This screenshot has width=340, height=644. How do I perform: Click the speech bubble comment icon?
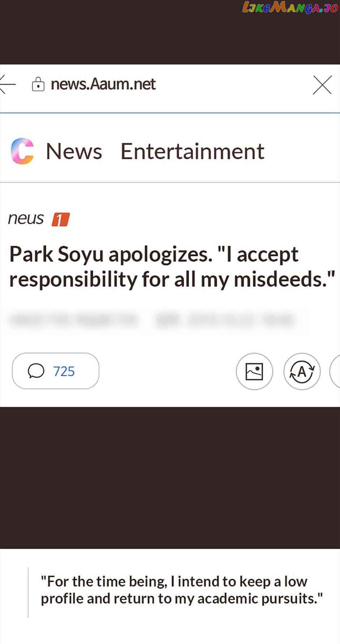point(36,371)
